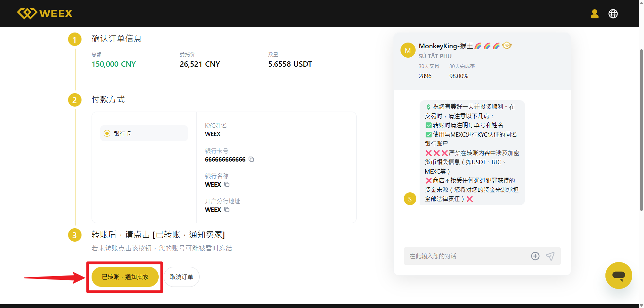
Task: Copy the bank card number 666666666666
Action: click(251, 160)
